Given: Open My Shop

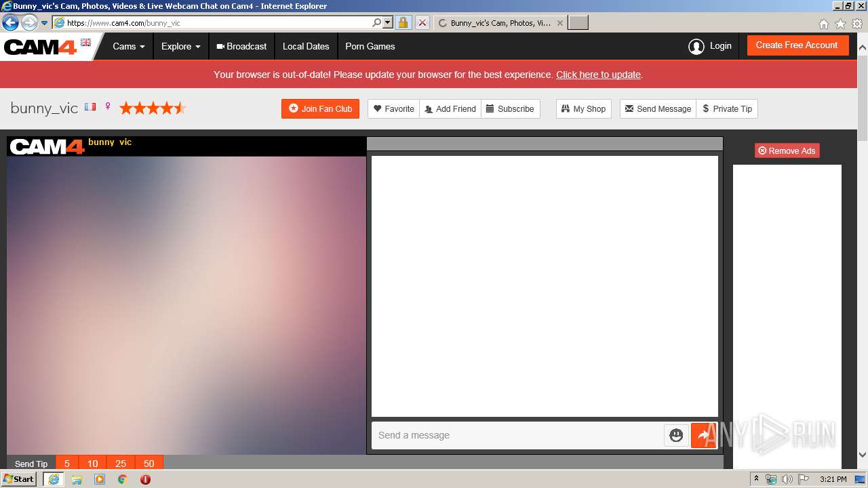Looking at the screenshot, I should 584,108.
